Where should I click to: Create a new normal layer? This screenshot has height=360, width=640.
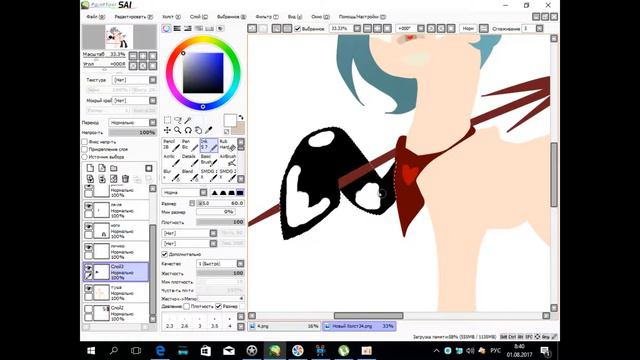point(90,168)
